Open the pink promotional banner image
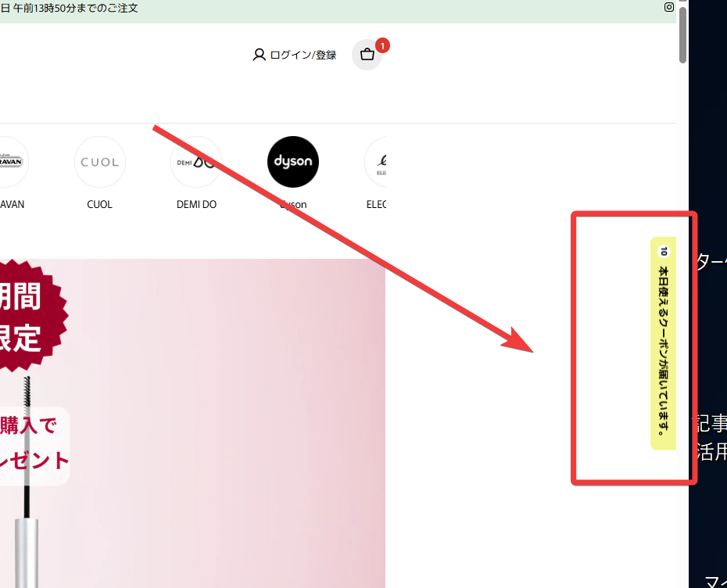727x588 pixels. (192, 423)
